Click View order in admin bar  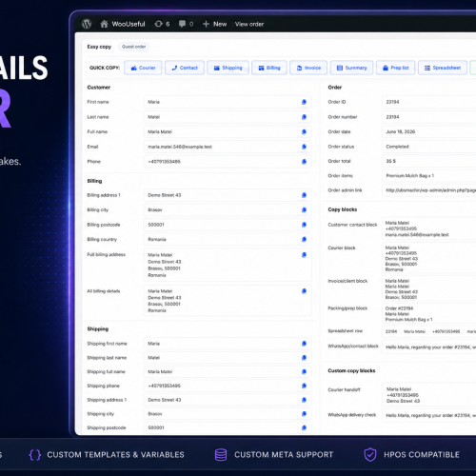click(x=249, y=24)
